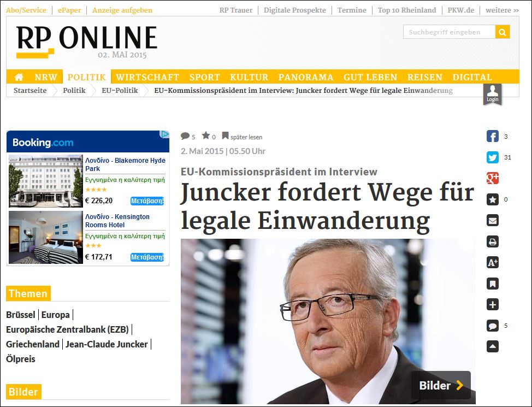Viewport: 532px width, 407px height.
Task: Print the article with printer icon
Action: point(493,241)
